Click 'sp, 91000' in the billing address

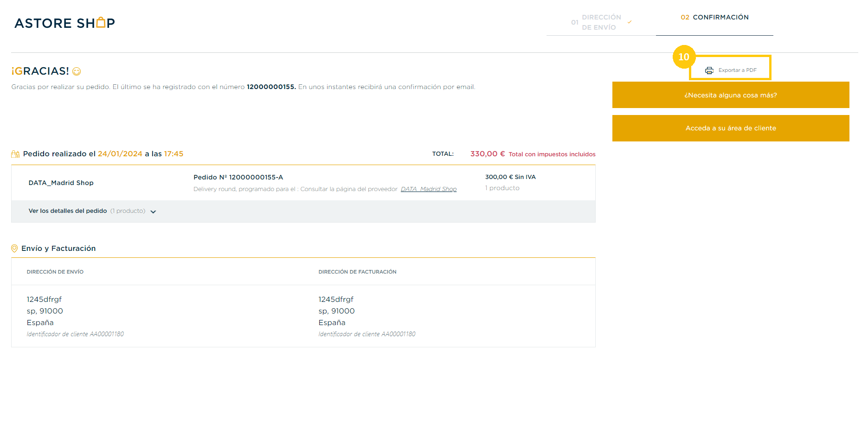click(x=336, y=311)
